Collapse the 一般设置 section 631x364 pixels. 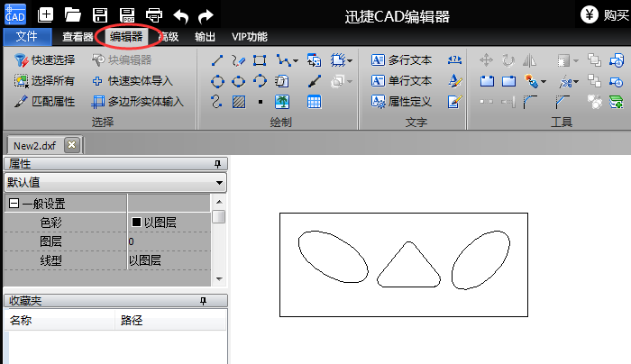coord(14,204)
